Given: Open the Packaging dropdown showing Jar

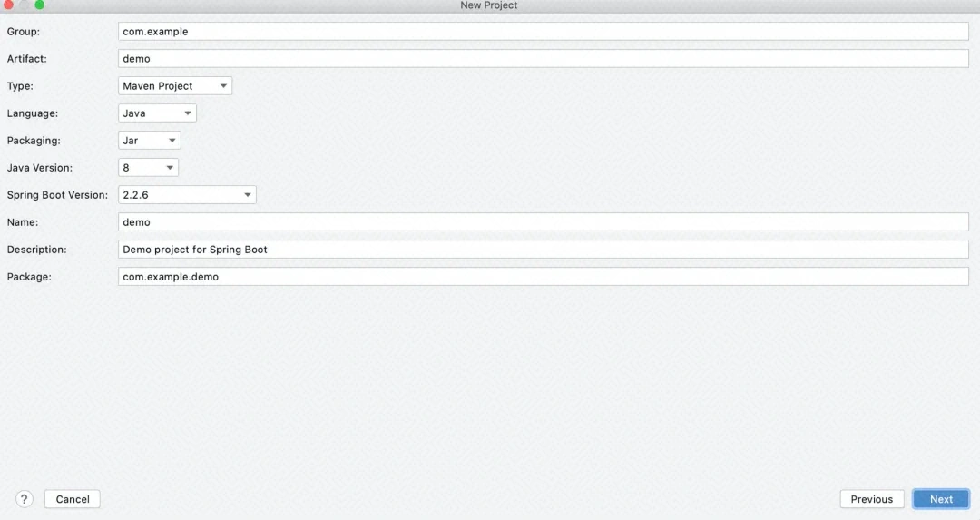Looking at the screenshot, I should pyautogui.click(x=150, y=140).
